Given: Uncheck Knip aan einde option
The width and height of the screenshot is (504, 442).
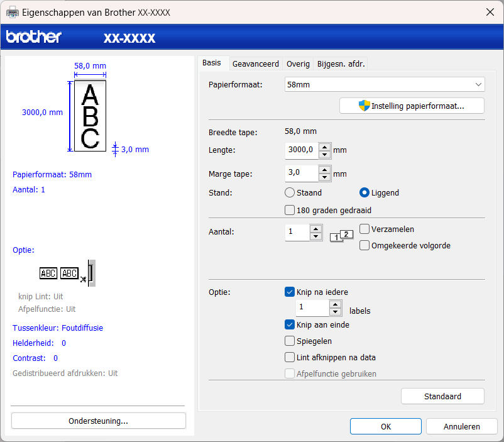Looking at the screenshot, I should (290, 325).
